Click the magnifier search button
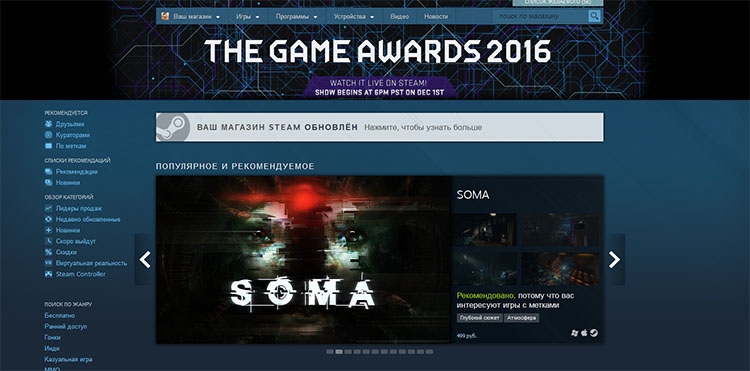The height and width of the screenshot is (371, 750). pos(594,16)
